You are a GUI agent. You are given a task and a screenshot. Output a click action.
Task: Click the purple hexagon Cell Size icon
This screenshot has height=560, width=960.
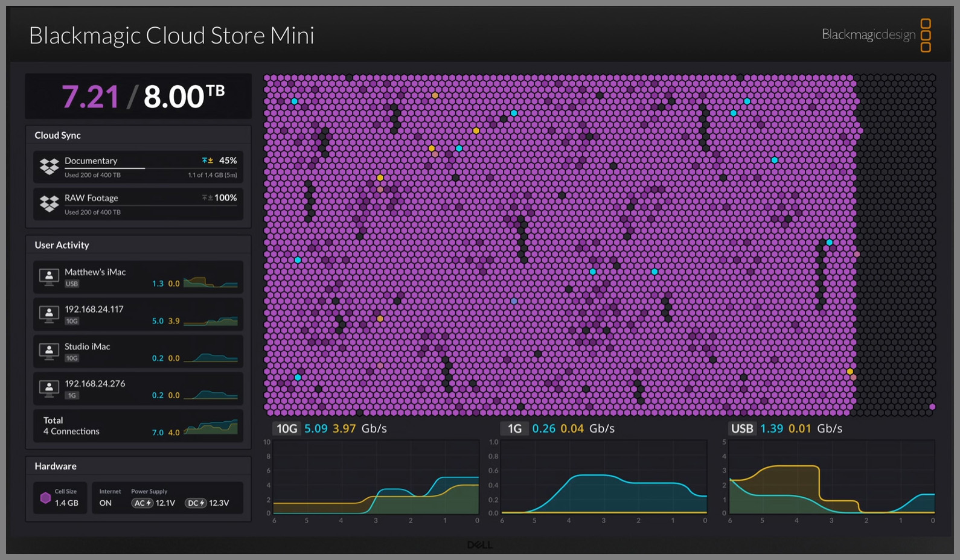pyautogui.click(x=45, y=498)
